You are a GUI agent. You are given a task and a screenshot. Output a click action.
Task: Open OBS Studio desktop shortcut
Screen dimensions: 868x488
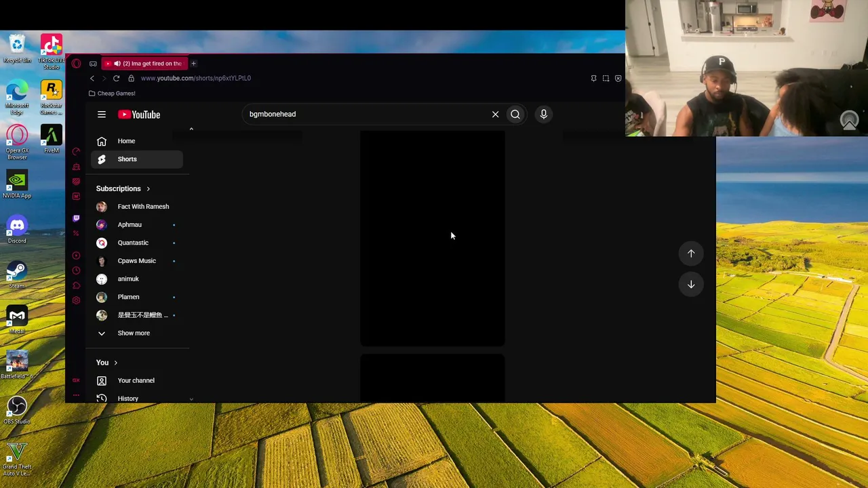pos(17,411)
